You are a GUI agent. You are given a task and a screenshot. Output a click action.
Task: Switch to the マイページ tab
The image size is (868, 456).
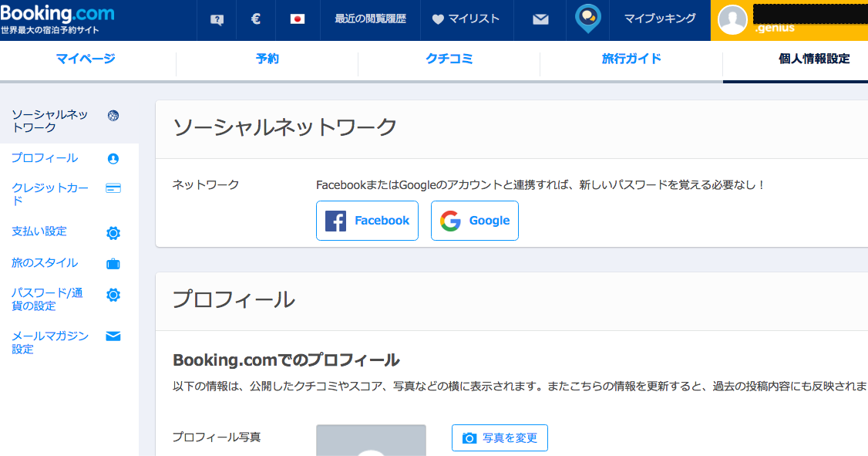pyautogui.click(x=86, y=58)
